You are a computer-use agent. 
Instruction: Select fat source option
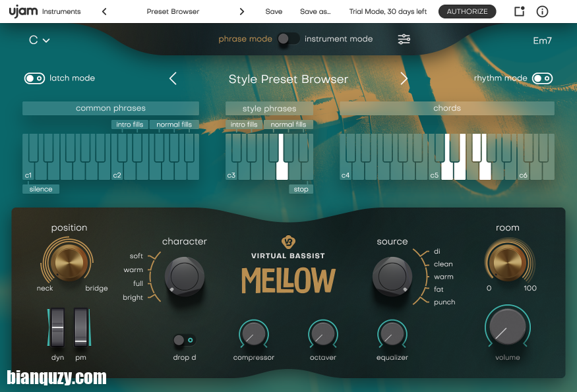click(x=439, y=289)
